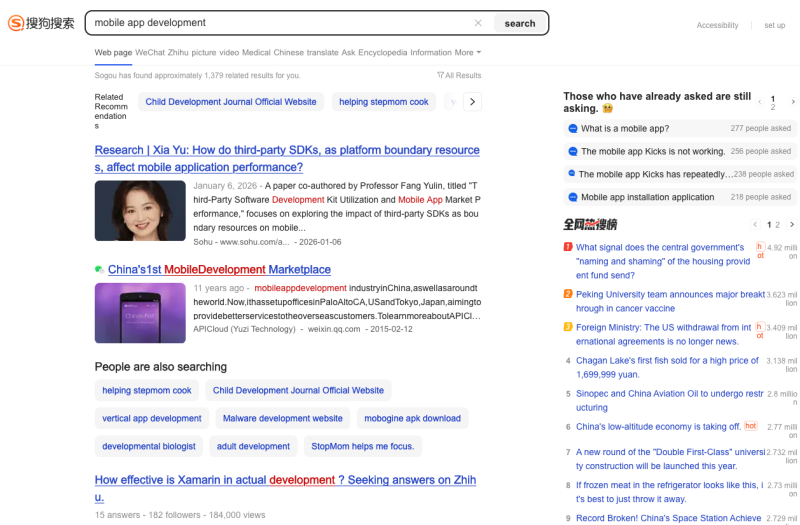Open the Xamarin actual development Zhihu result
The height and width of the screenshot is (525, 800).
tap(286, 488)
